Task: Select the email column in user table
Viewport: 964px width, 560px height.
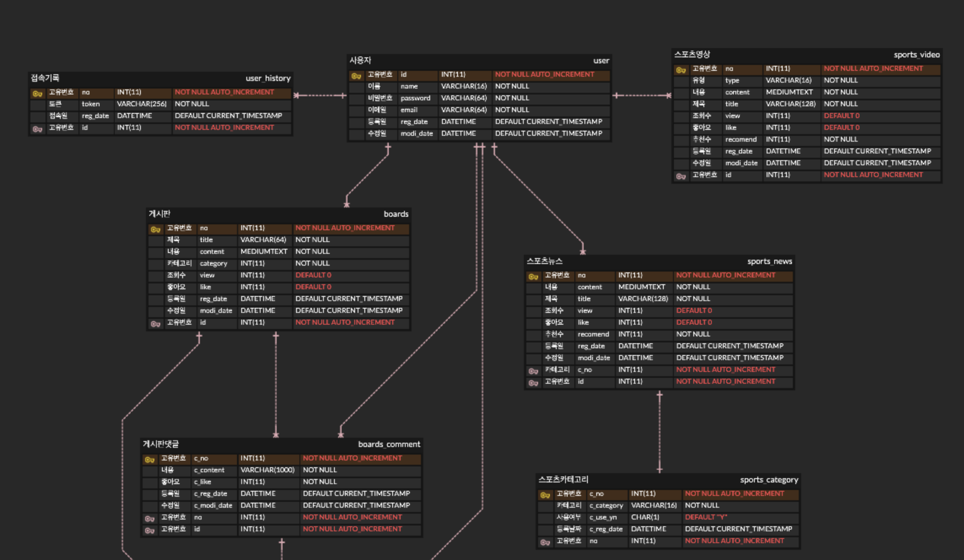Action: pos(409,110)
